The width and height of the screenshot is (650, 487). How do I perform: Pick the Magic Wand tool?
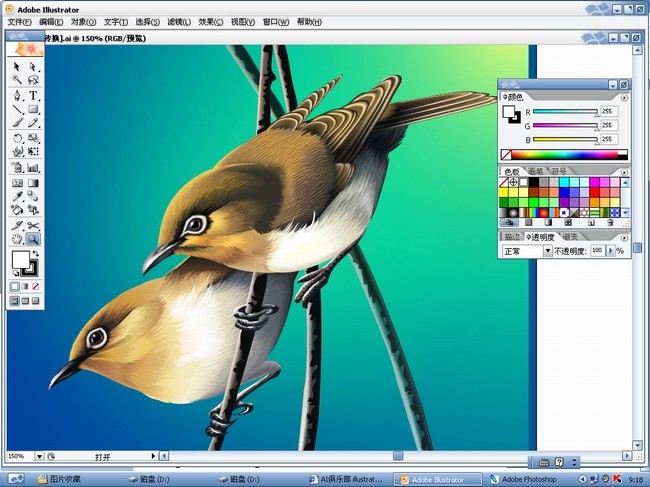pos(17,80)
